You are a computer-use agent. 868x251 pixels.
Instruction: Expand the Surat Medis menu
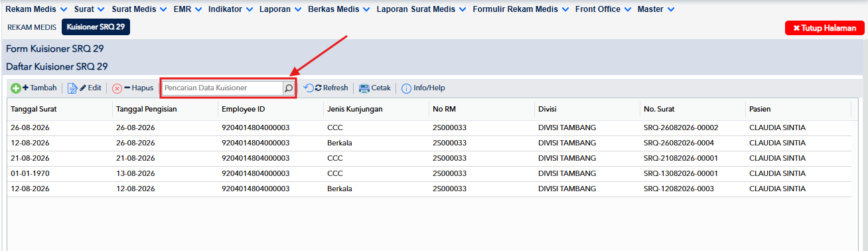(x=138, y=9)
